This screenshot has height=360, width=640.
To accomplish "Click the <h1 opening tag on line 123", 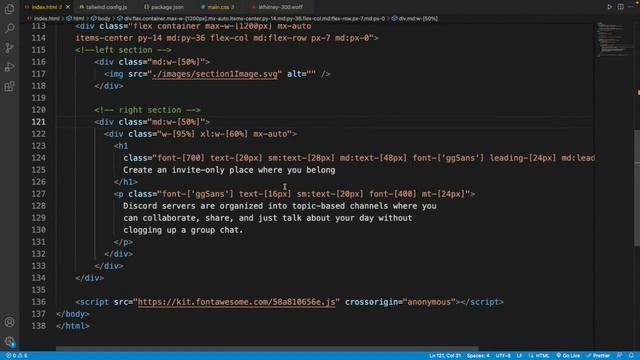I will [x=121, y=146].
